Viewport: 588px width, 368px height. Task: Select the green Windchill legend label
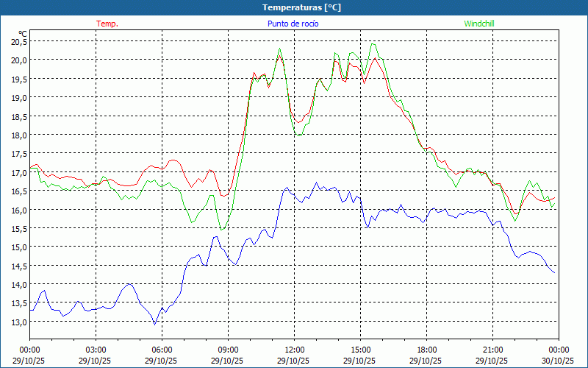click(478, 24)
